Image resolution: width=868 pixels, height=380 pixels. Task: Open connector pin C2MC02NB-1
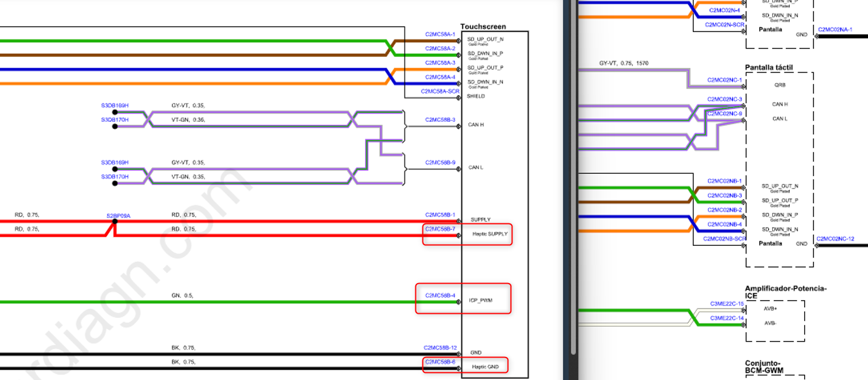click(725, 181)
